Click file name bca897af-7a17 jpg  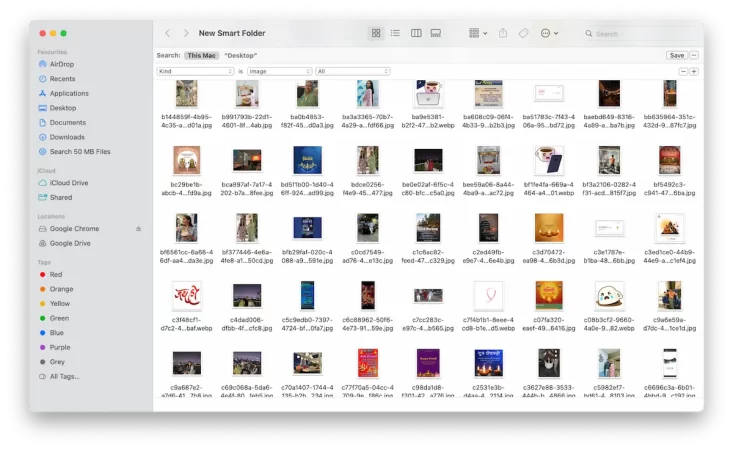pyautogui.click(x=247, y=189)
